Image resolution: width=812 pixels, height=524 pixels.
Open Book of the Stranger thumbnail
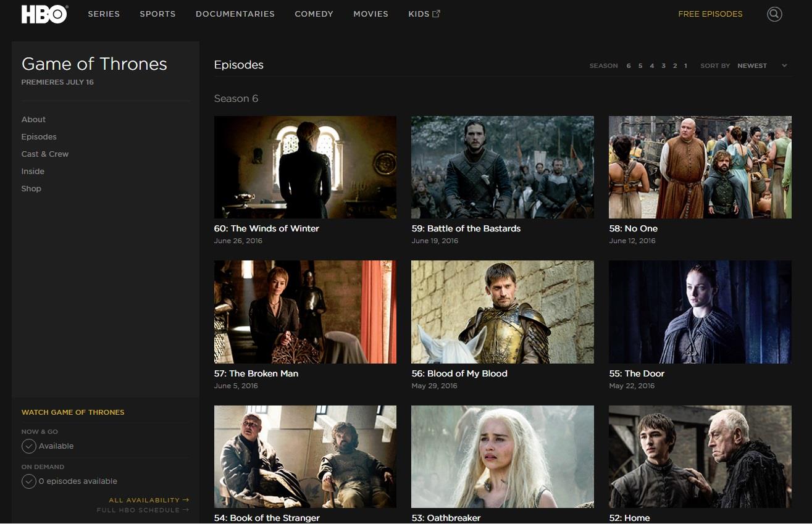tap(305, 457)
